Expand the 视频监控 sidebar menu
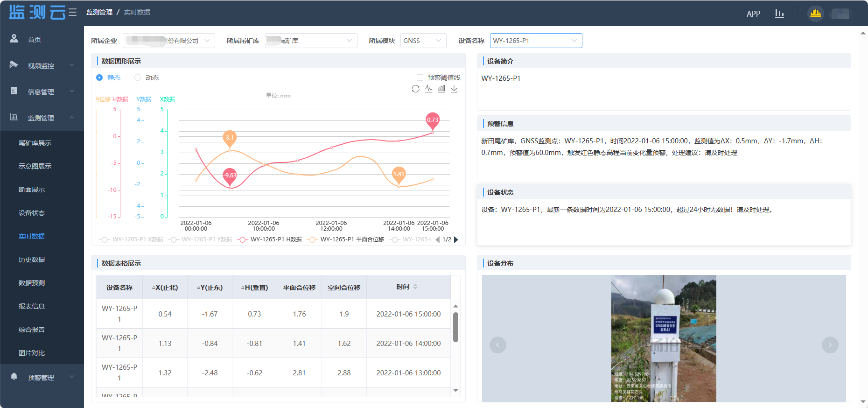 (x=42, y=66)
